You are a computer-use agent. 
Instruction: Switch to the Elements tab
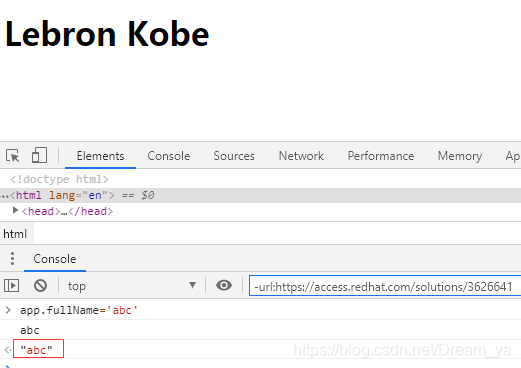pos(100,156)
